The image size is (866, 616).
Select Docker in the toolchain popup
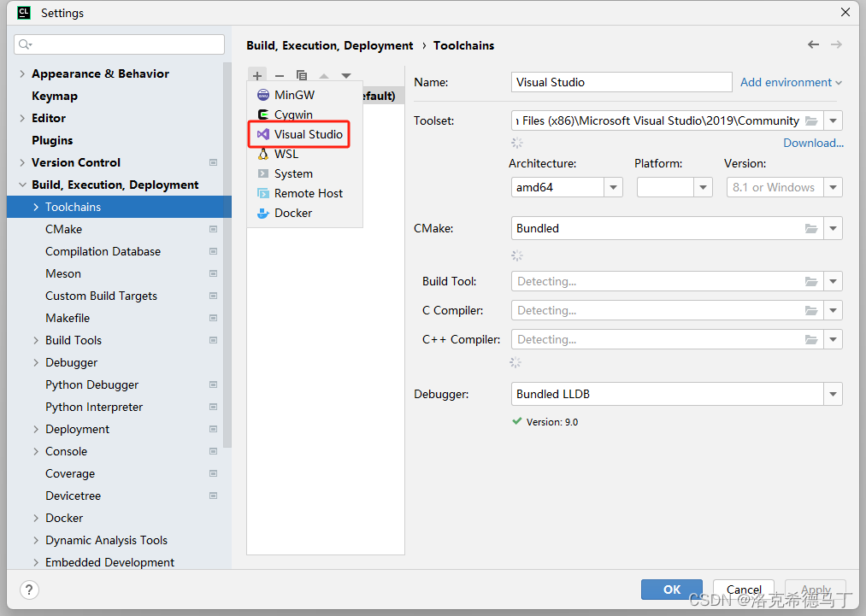305,213
